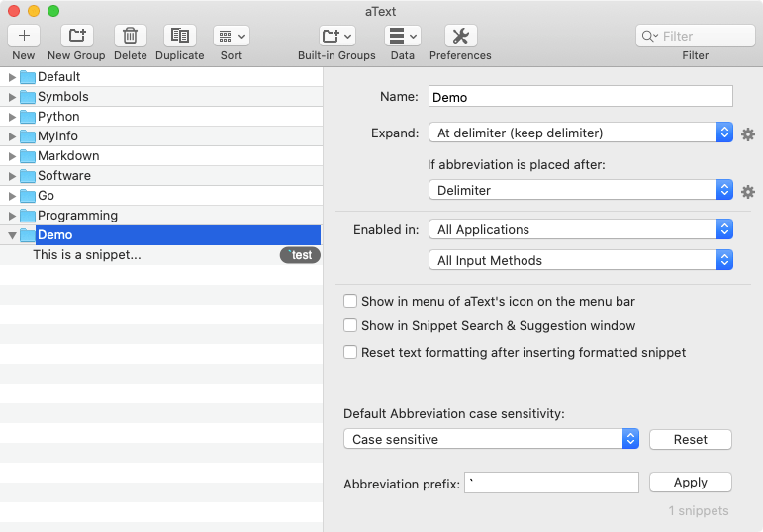Click the Apply button
Screen dimensions: 763x532
690,483
